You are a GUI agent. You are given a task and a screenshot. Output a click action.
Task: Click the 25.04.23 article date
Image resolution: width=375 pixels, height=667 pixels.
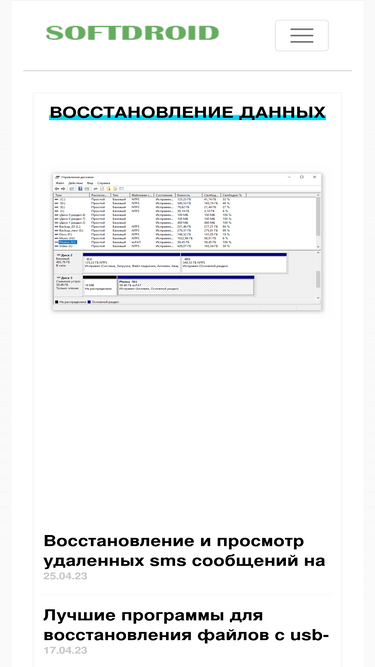pyautogui.click(x=65, y=576)
